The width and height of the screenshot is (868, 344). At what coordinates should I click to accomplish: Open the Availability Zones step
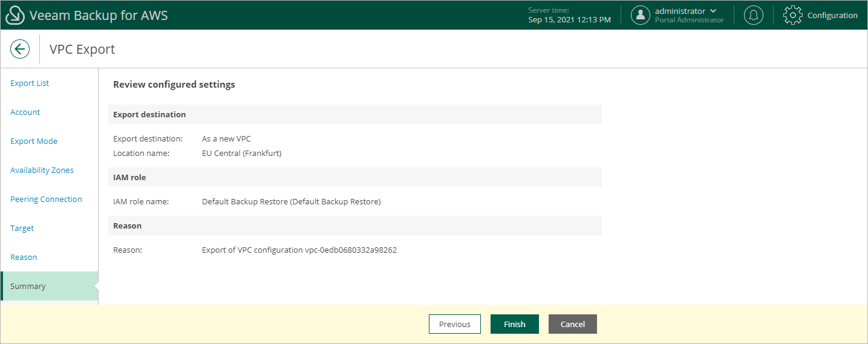coord(42,170)
